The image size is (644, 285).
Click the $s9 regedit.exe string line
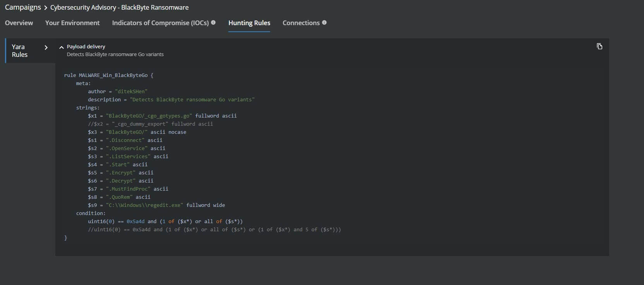pyautogui.click(x=156, y=205)
